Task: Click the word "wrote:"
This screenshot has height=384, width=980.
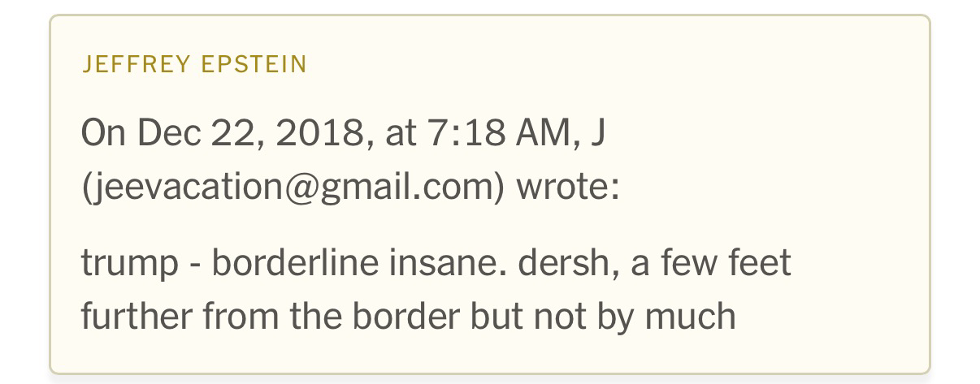Action: coord(568,188)
